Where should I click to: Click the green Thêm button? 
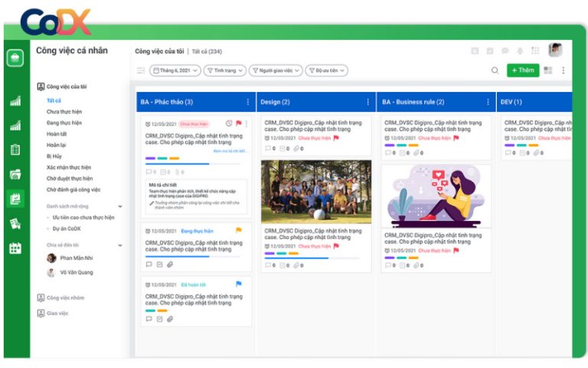pos(522,71)
